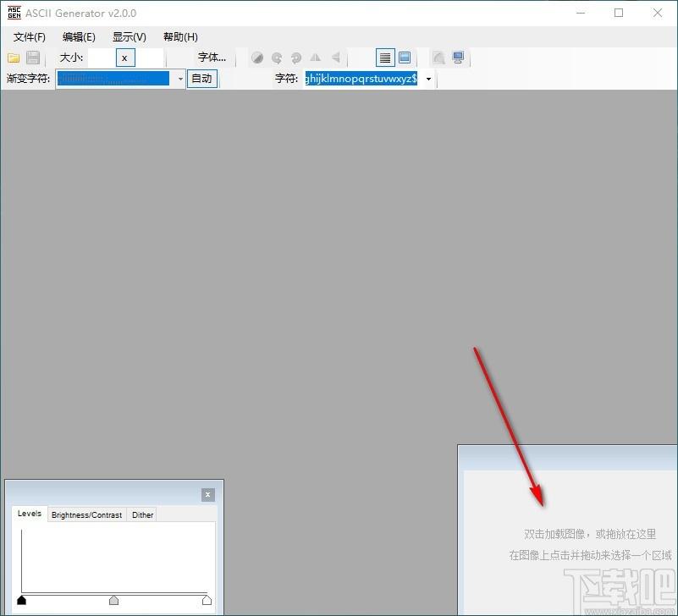Image resolution: width=678 pixels, height=616 pixels.
Task: Click the flip horizontal triangles icon
Action: pyautogui.click(x=316, y=58)
